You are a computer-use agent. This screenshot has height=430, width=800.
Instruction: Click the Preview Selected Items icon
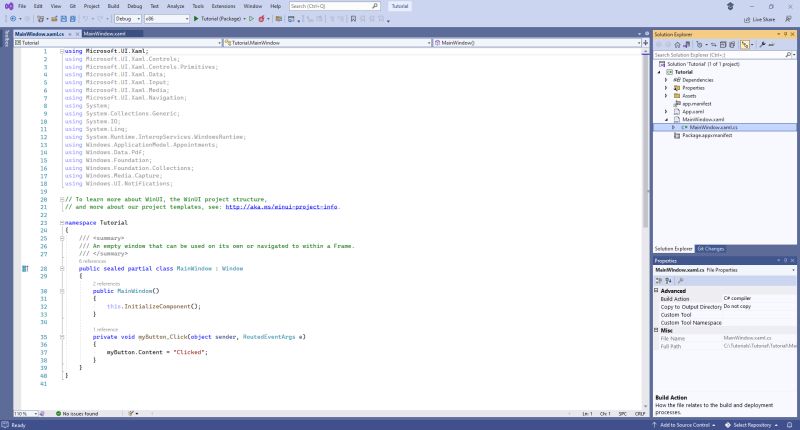pos(771,45)
